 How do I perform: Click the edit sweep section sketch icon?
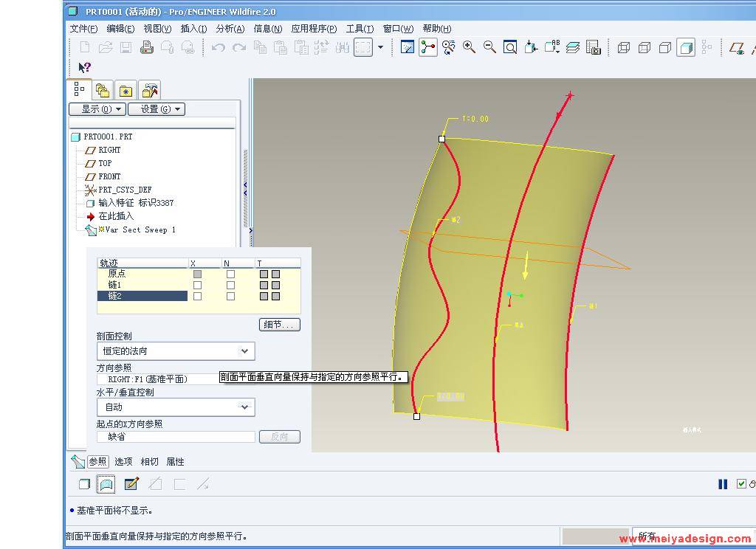pos(131,484)
